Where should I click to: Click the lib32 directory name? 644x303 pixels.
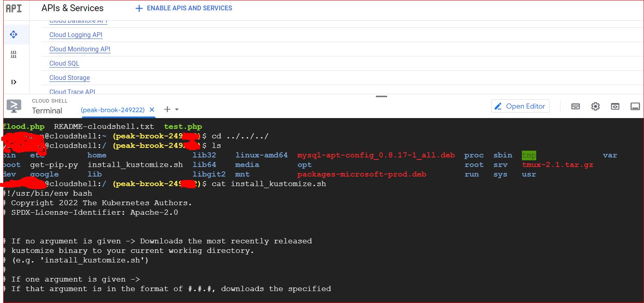204,155
